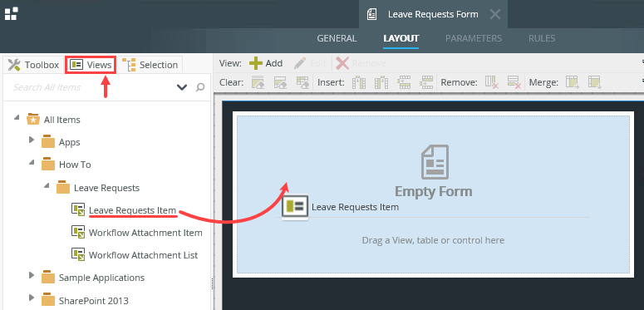Open the app launcher grid icon
The height and width of the screenshot is (310, 644).
tap(11, 13)
